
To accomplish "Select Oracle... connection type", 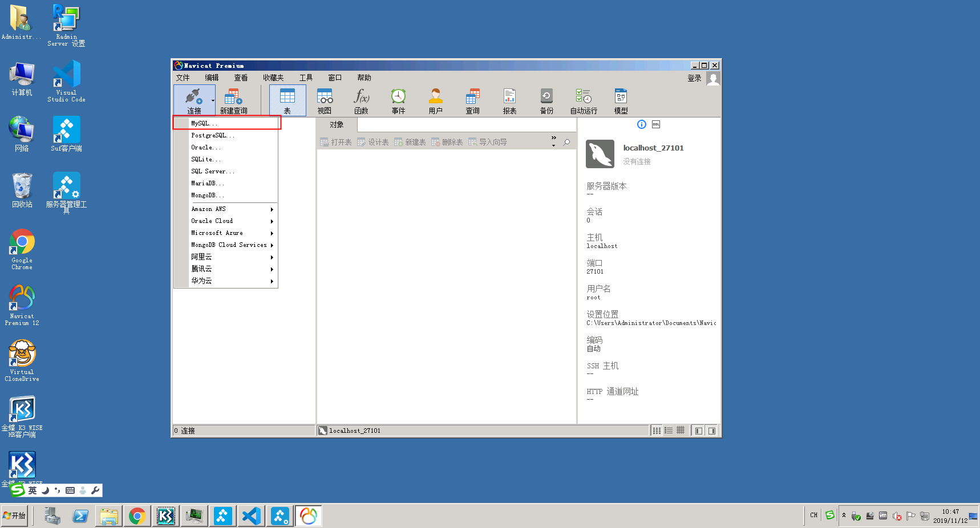I will click(x=226, y=148).
